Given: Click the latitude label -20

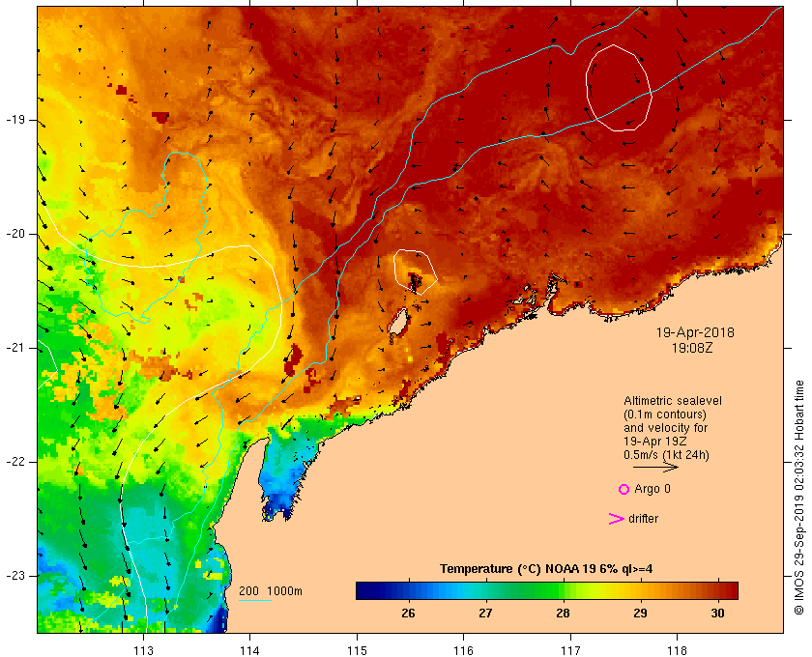Looking at the screenshot, I should (15, 234).
